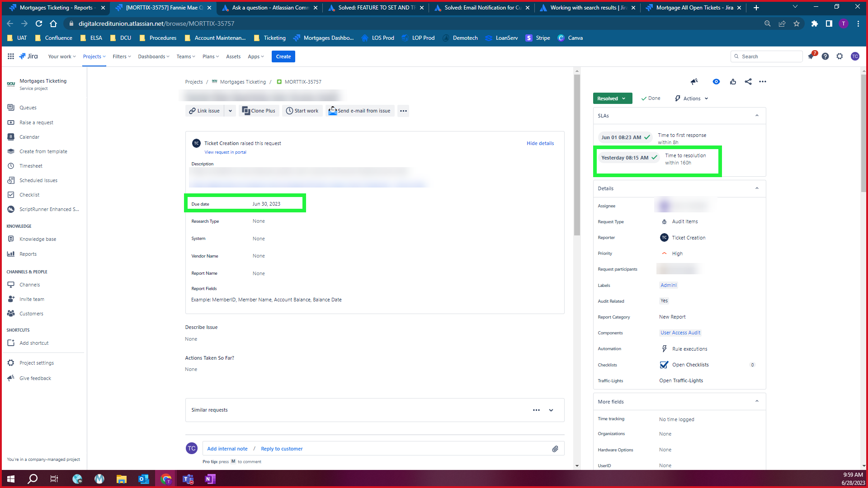This screenshot has width=868, height=488.
Task: Expand the Similar requests section
Action: 551,410
